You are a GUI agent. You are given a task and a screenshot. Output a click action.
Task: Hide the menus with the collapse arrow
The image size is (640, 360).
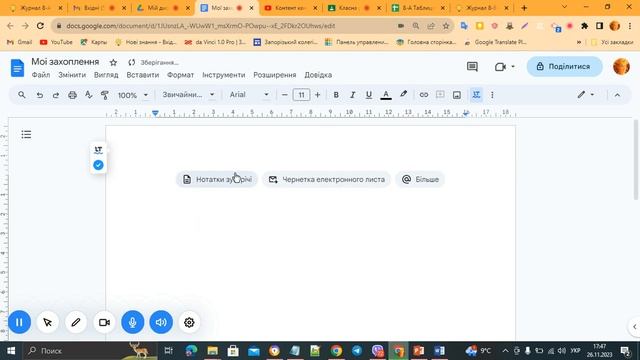tap(617, 95)
